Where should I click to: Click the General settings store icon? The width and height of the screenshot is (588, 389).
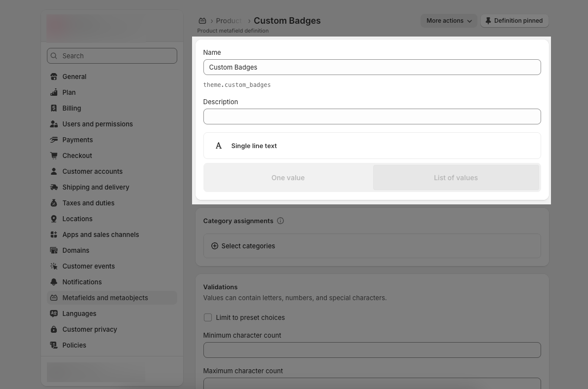coord(54,77)
